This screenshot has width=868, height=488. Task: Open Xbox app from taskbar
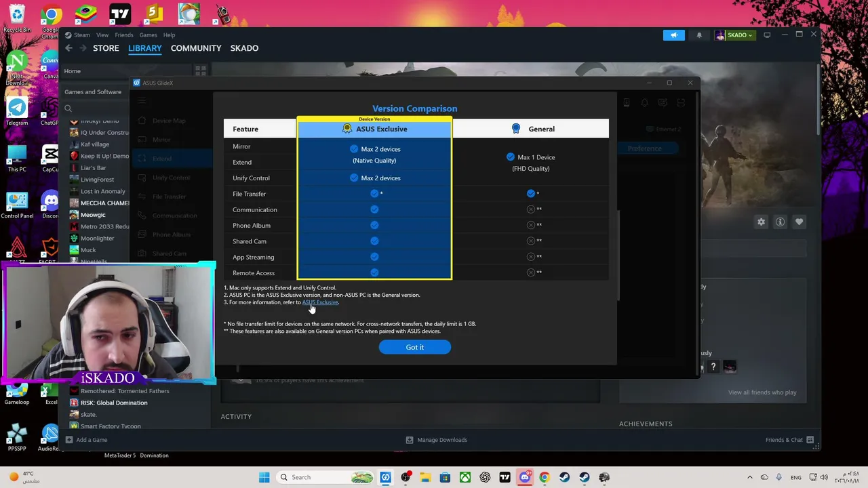pyautogui.click(x=465, y=477)
